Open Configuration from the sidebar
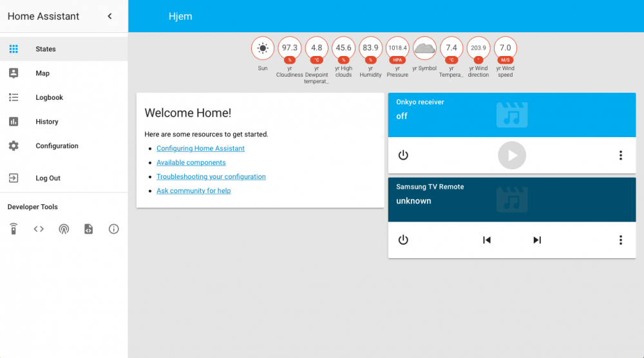The image size is (644, 358). coord(57,146)
